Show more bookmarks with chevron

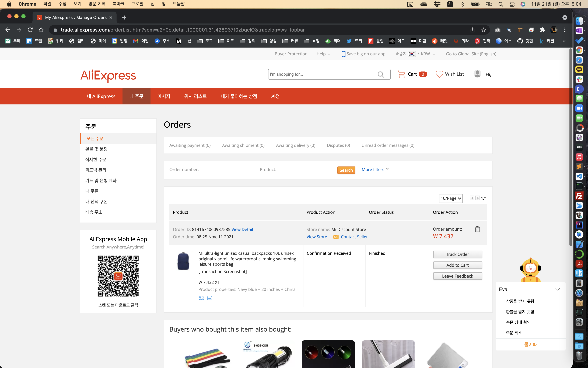564,41
